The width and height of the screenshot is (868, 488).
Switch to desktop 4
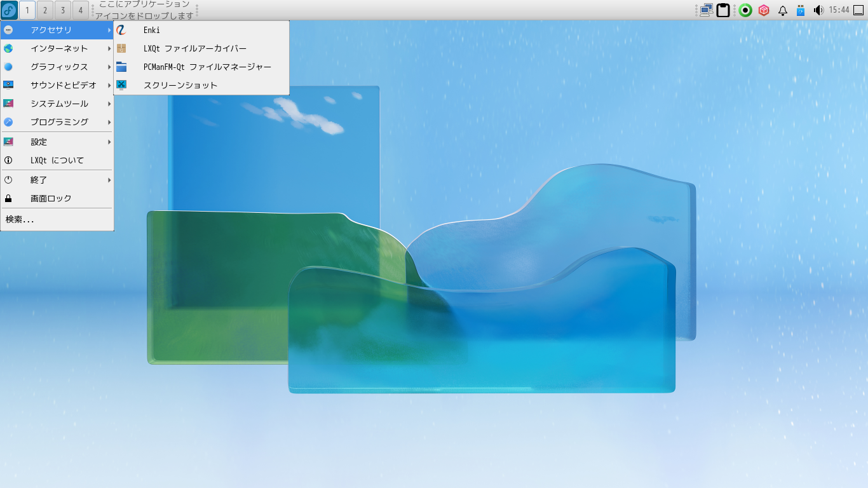point(81,10)
